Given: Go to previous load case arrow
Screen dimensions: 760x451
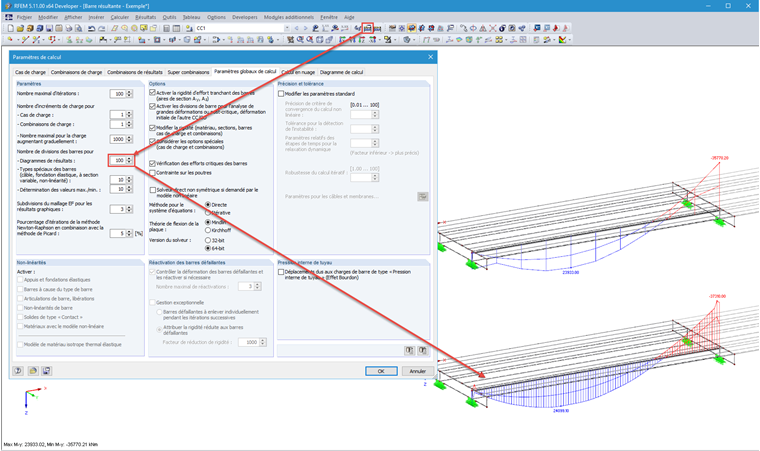Looking at the screenshot, I should pos(296,28).
